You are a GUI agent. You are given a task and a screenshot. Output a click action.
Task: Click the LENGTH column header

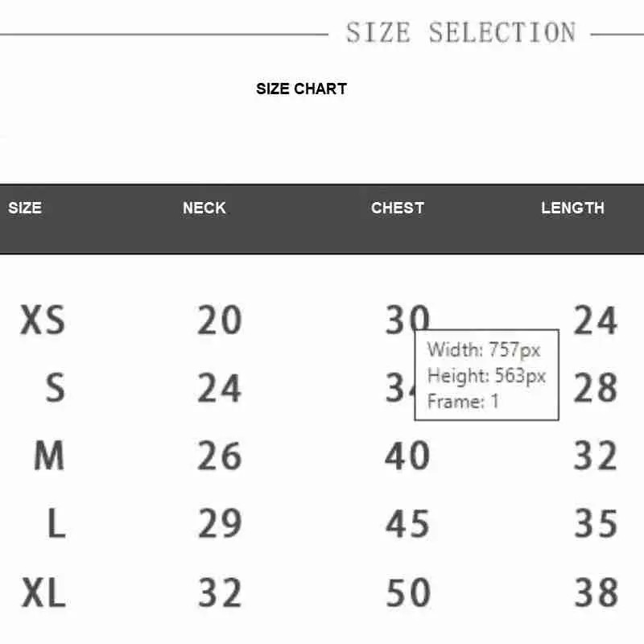(x=572, y=208)
